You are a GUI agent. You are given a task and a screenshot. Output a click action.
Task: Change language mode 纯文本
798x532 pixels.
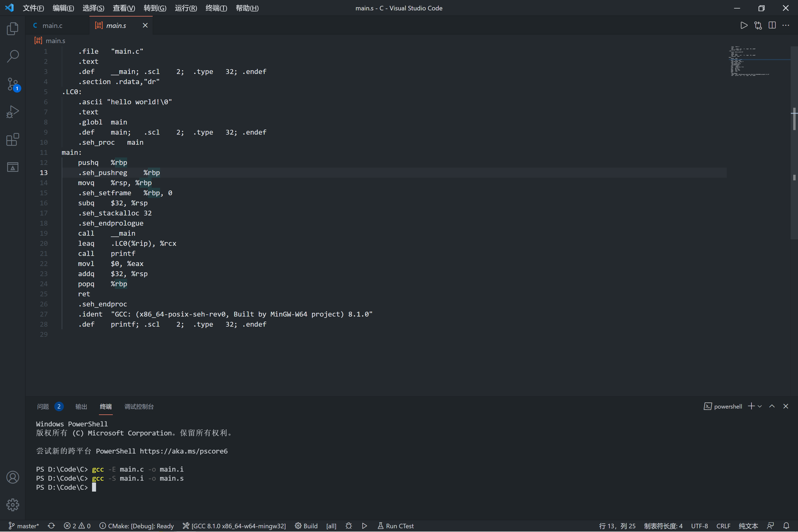pos(749,526)
